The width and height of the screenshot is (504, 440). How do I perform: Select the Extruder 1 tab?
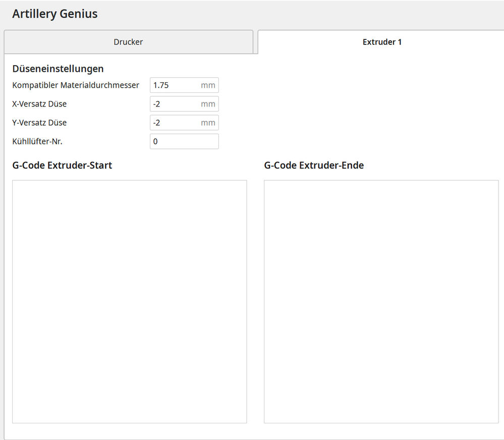tap(381, 42)
